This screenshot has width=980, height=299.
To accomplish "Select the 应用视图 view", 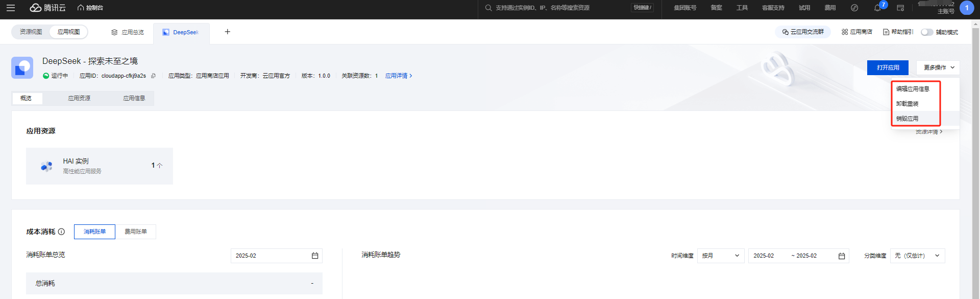I will pyautogui.click(x=68, y=32).
